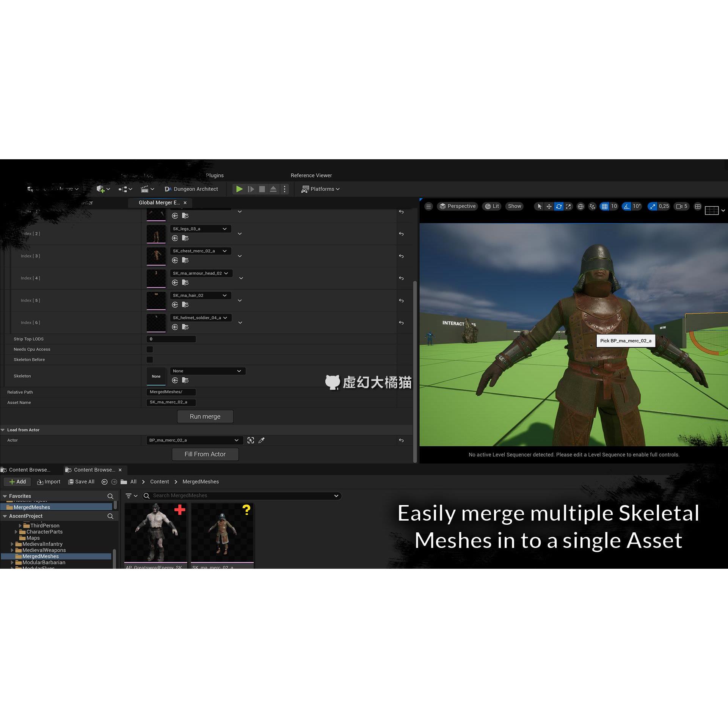Choose the Rotate tool in viewport
This screenshot has width=728, height=728.
559,206
